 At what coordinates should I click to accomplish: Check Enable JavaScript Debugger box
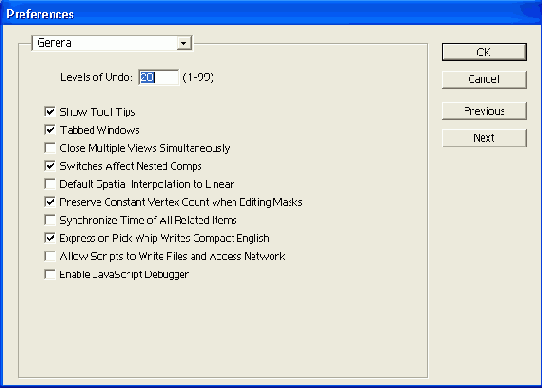[x=50, y=274]
